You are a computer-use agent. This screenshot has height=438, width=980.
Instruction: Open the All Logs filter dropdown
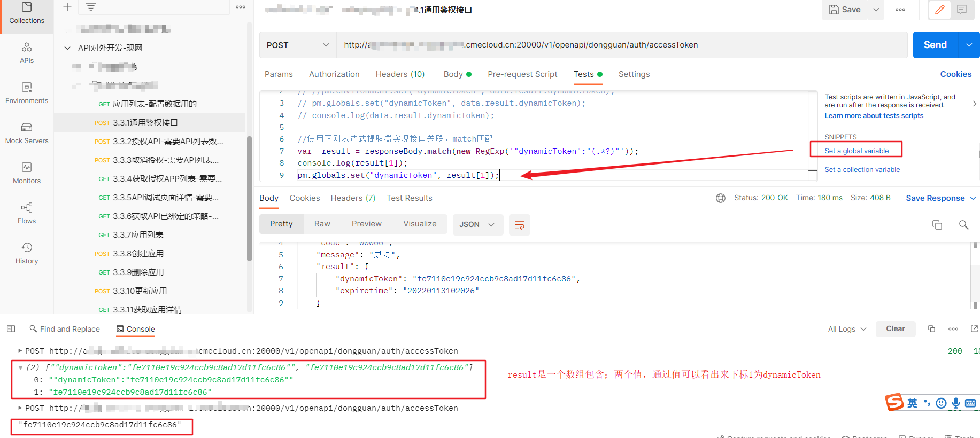(847, 329)
